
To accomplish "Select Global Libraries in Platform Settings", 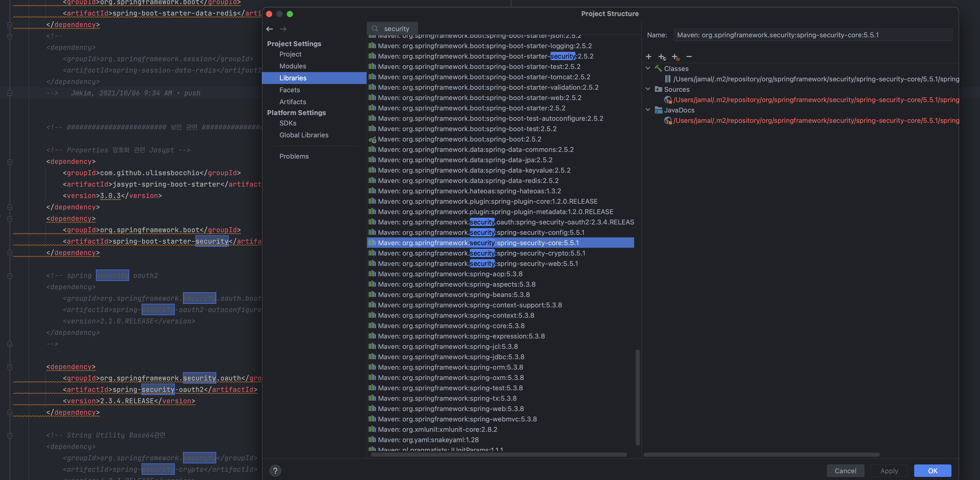I will click(304, 135).
